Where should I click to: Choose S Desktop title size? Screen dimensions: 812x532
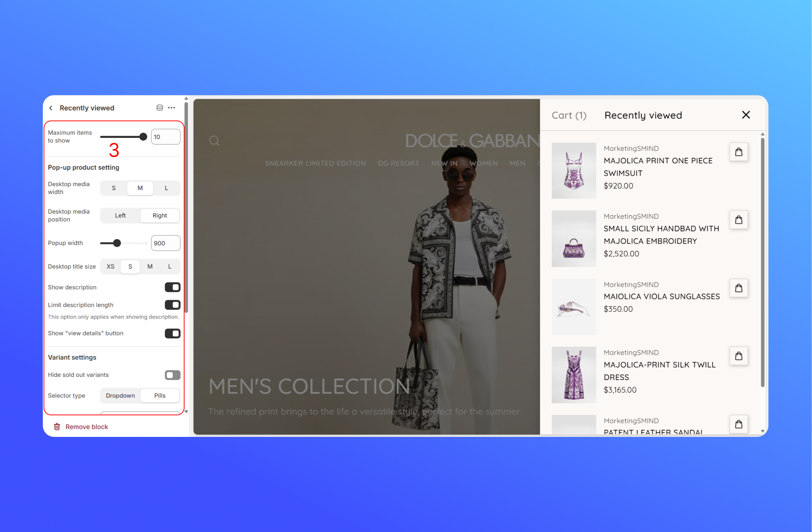(x=130, y=266)
